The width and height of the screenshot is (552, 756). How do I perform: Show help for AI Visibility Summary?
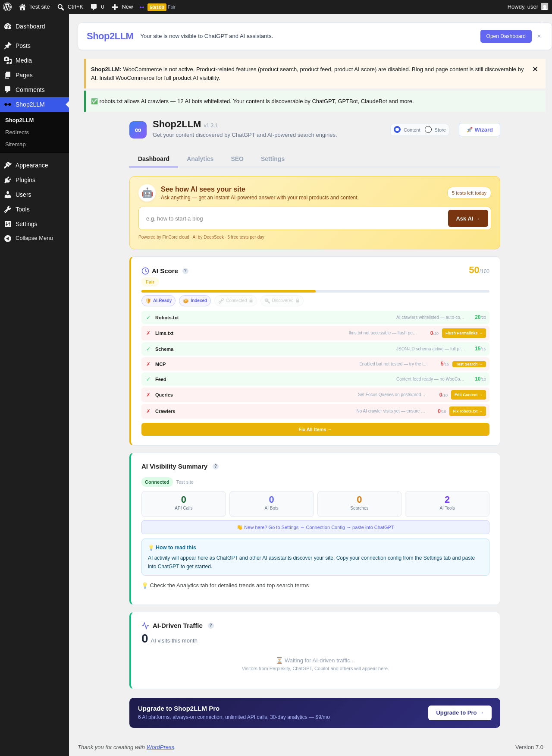click(216, 466)
